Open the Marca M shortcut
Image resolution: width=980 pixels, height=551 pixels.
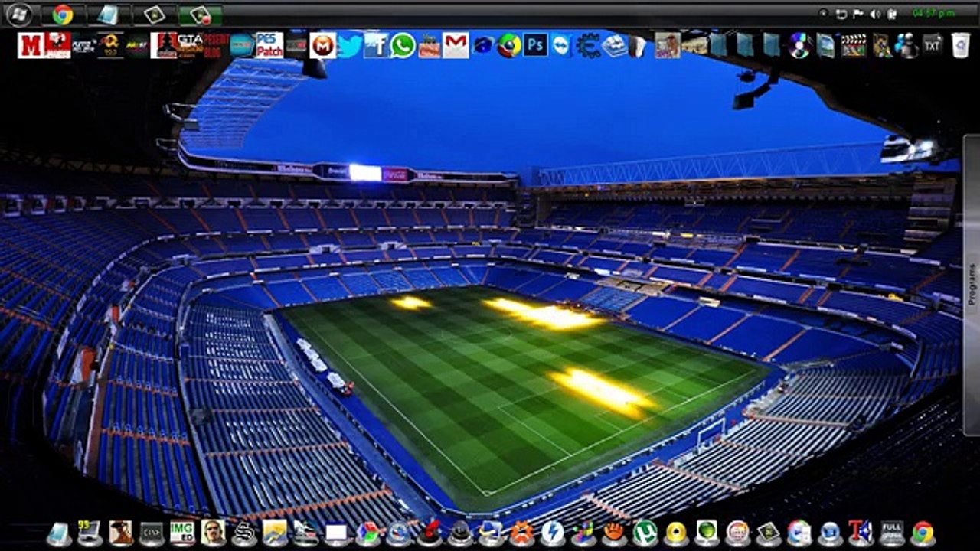coord(31,45)
